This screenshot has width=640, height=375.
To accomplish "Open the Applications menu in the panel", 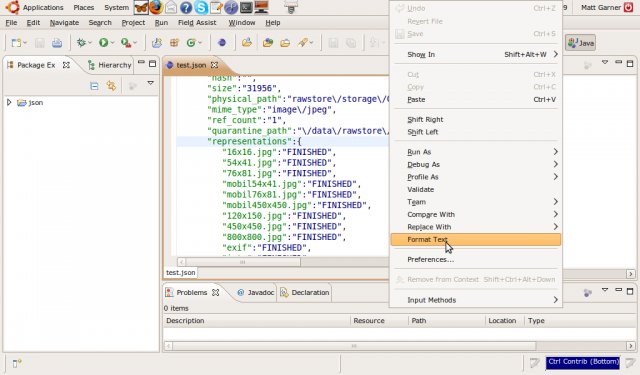I will tap(43, 7).
